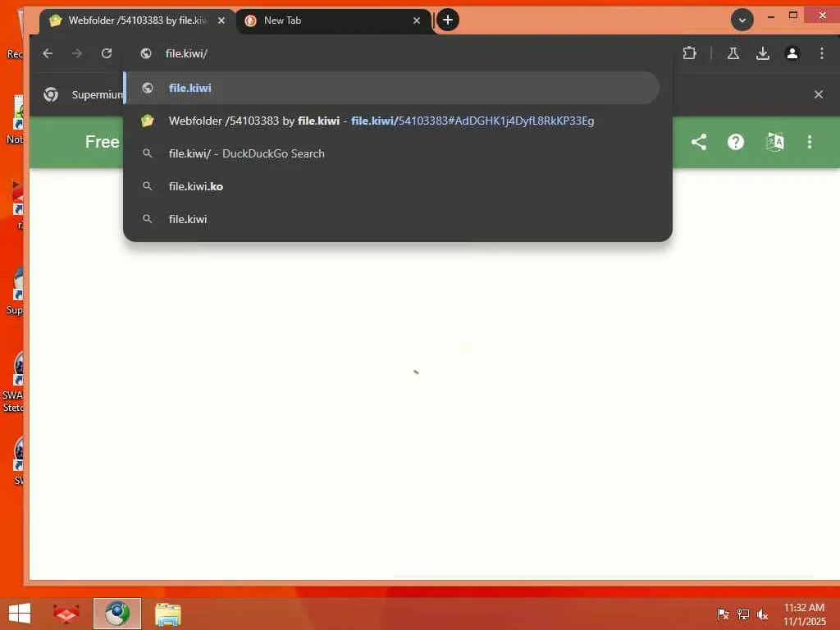Open the network tray icon
840x630 pixels.
click(742, 614)
